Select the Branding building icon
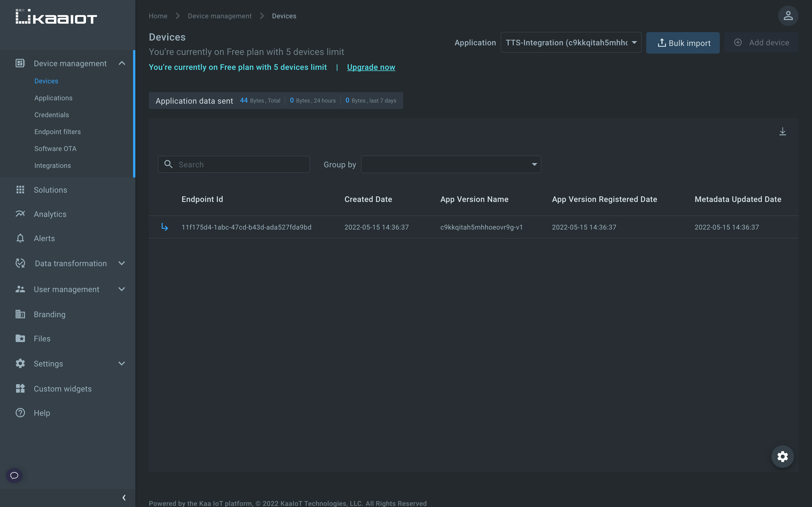This screenshot has height=507, width=812. click(x=20, y=314)
